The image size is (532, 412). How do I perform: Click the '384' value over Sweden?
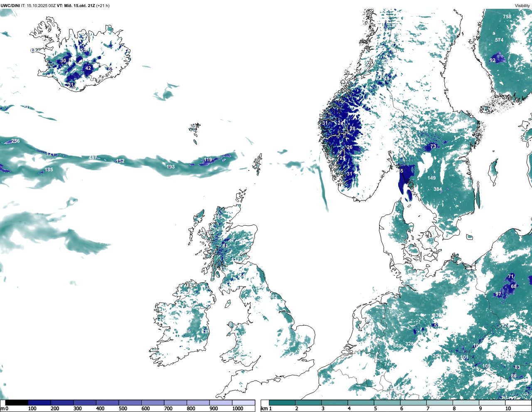coord(438,189)
